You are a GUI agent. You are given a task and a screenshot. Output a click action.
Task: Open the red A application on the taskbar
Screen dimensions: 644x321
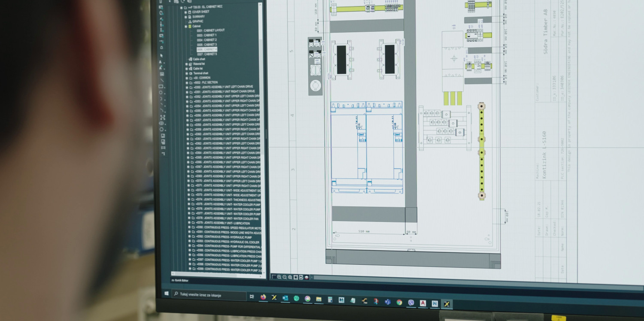(423, 303)
